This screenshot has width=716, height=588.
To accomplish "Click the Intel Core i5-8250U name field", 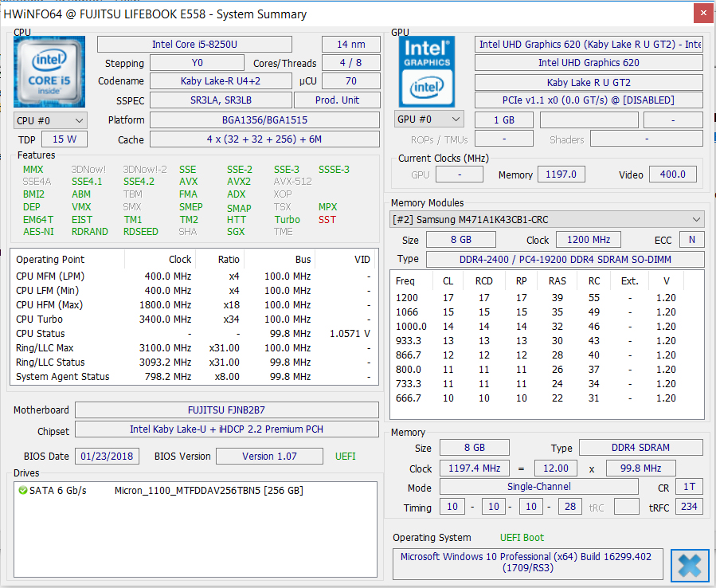I will (x=194, y=45).
